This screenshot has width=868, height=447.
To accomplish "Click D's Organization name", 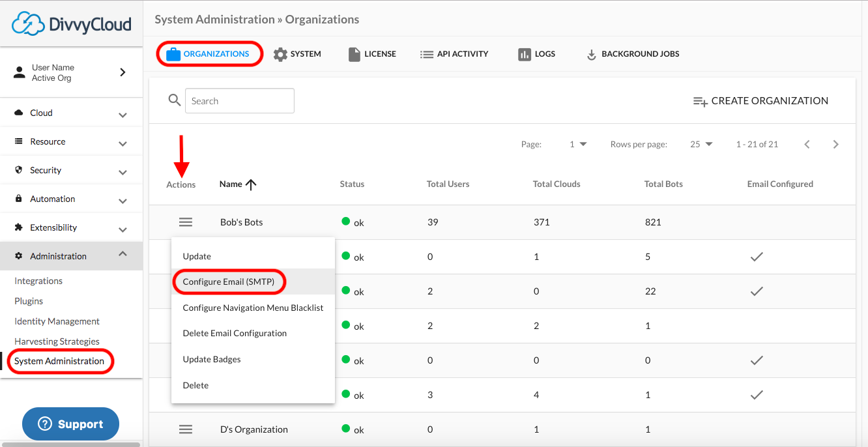I will tap(254, 429).
